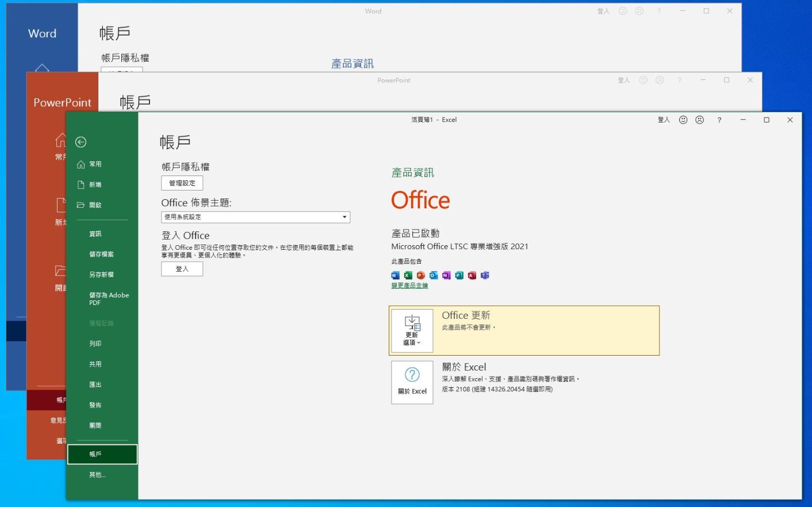Click 登入 in PowerPoint title bar
Viewport: 812px width, 507px height.
click(624, 80)
